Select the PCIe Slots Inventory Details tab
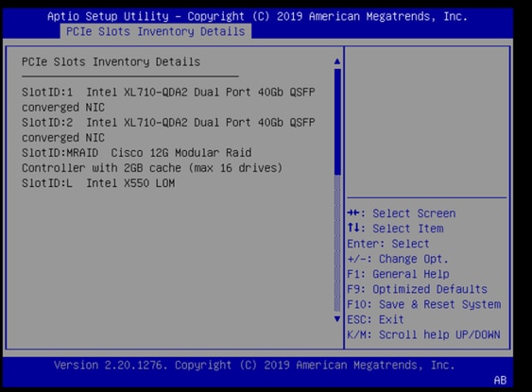 click(x=156, y=31)
